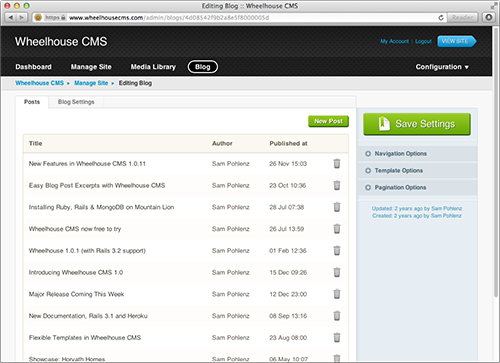Open post "New Documentation, Rails 3.1 and Heroku"

click(88, 316)
